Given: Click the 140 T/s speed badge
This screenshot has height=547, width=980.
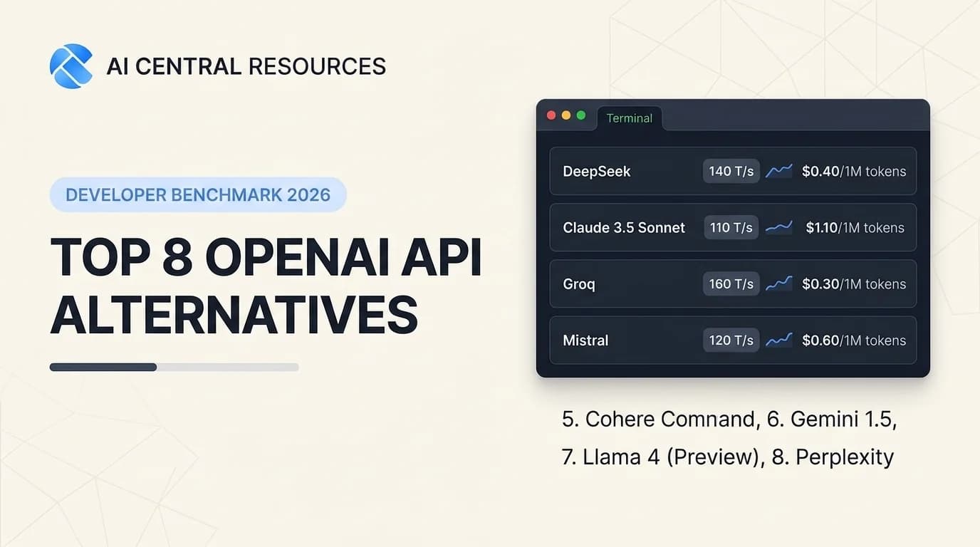Looking at the screenshot, I should [731, 171].
